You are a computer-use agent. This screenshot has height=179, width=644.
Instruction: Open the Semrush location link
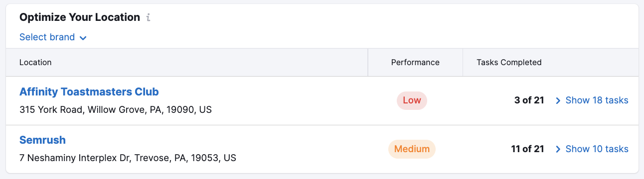click(42, 140)
